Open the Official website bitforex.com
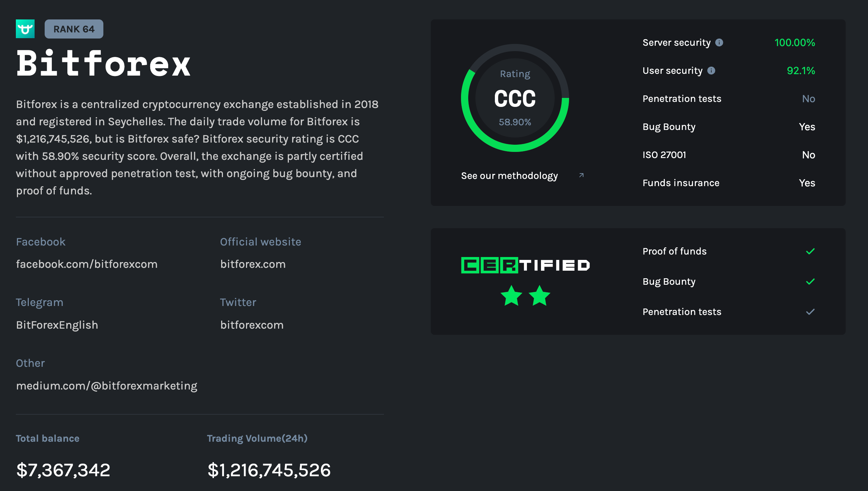This screenshot has width=868, height=491. point(253,264)
